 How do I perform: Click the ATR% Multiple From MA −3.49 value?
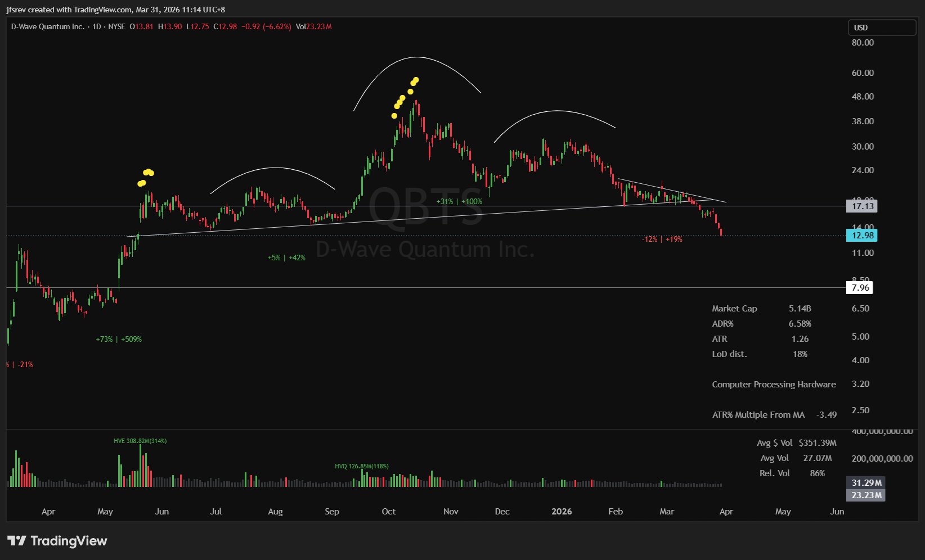click(x=826, y=415)
